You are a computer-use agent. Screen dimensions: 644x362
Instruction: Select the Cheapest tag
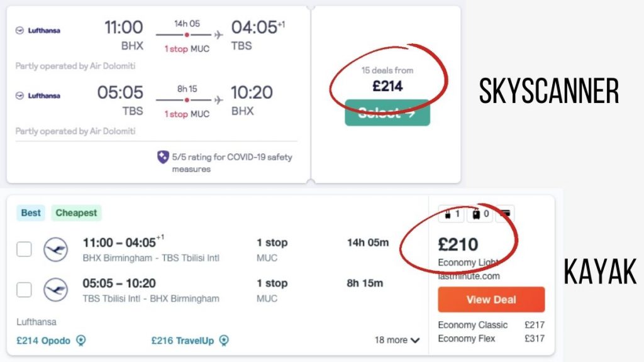click(76, 213)
